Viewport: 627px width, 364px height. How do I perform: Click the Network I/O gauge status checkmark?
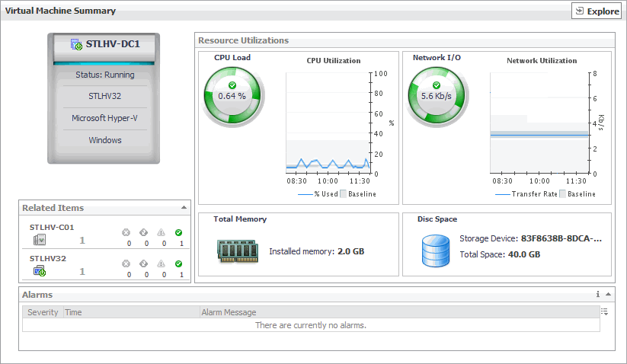click(437, 85)
